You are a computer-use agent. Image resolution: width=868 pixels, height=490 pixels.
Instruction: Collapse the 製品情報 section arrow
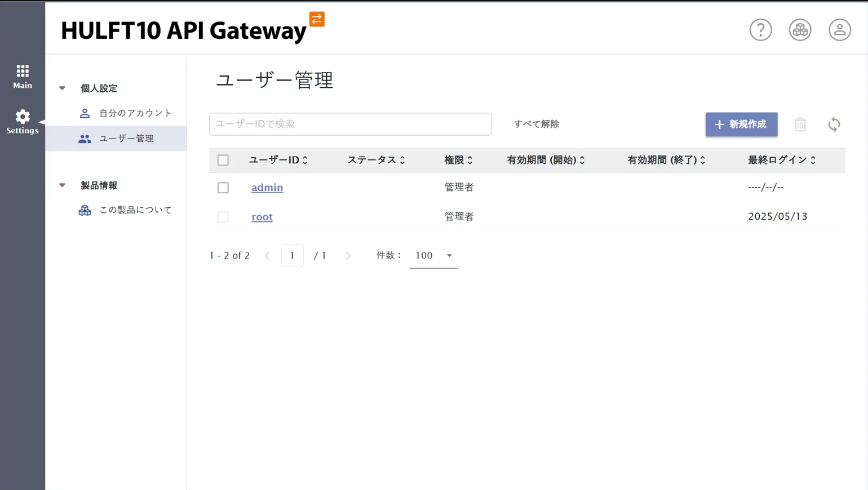coord(62,185)
